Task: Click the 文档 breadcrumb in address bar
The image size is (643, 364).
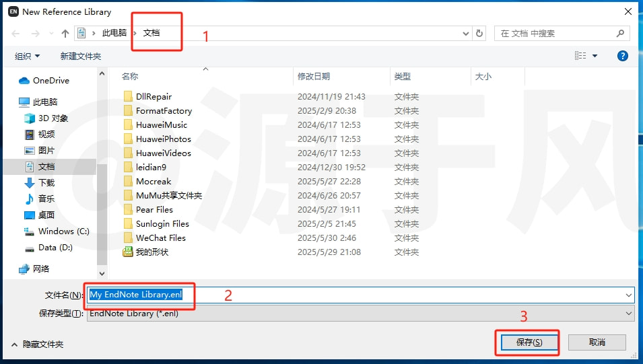Action: click(x=151, y=33)
